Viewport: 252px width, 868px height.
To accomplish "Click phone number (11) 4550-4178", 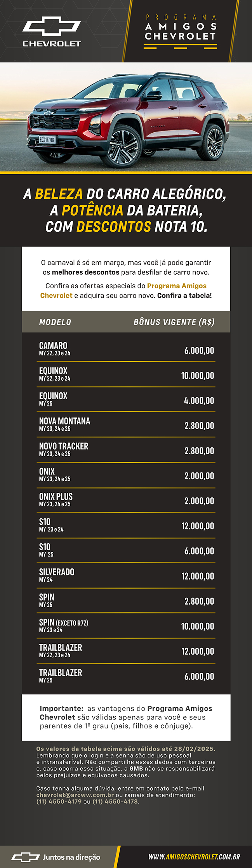I will tap(115, 801).
